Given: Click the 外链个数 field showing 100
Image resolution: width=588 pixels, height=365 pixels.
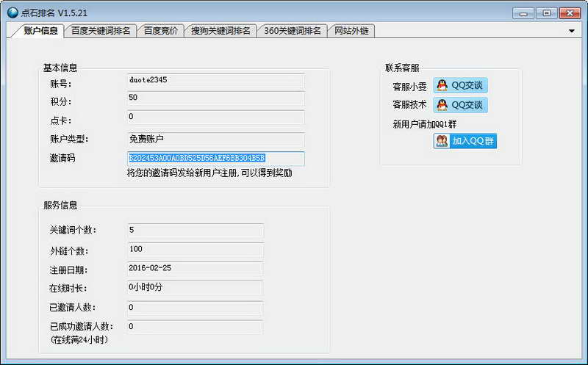Looking at the screenshot, I should (195, 250).
